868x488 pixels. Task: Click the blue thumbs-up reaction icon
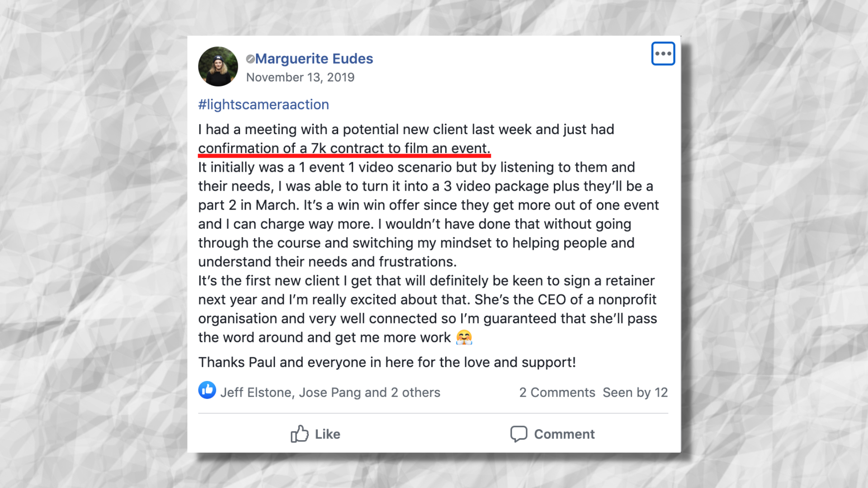(207, 390)
